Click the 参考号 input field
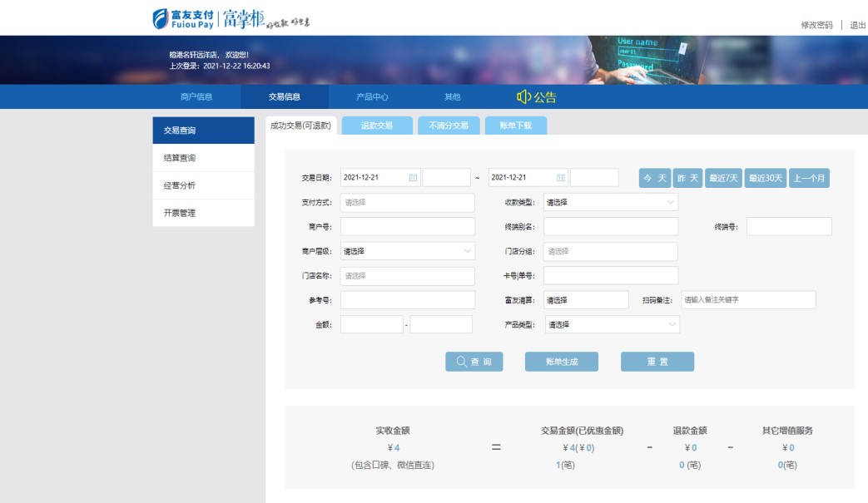The height and width of the screenshot is (503, 868). [x=408, y=300]
